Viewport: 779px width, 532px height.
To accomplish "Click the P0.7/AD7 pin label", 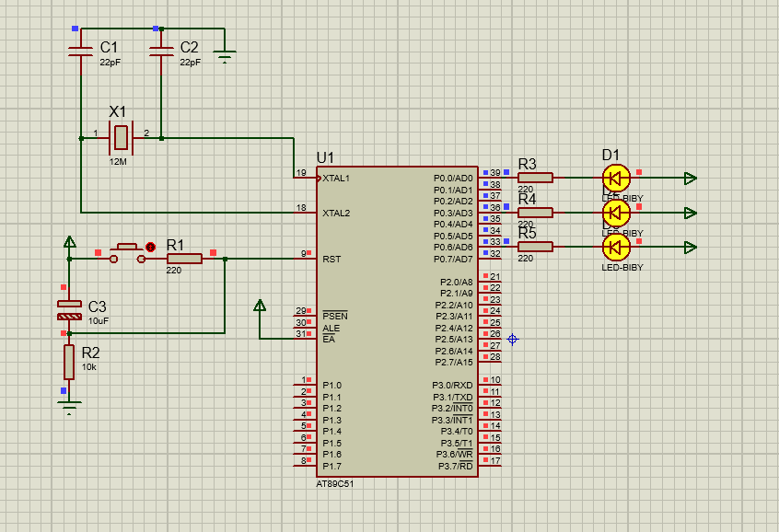I will coord(453,259).
